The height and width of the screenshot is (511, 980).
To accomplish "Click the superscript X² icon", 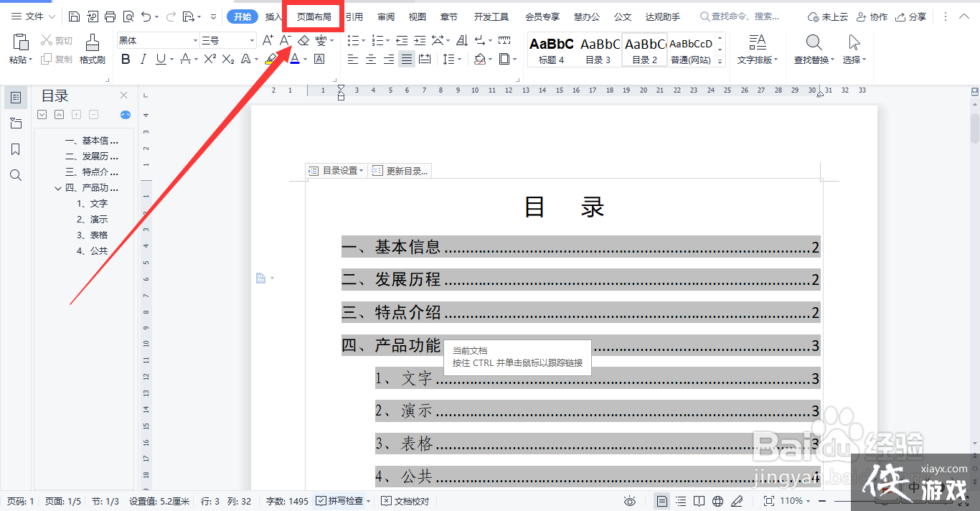I will pos(209,59).
